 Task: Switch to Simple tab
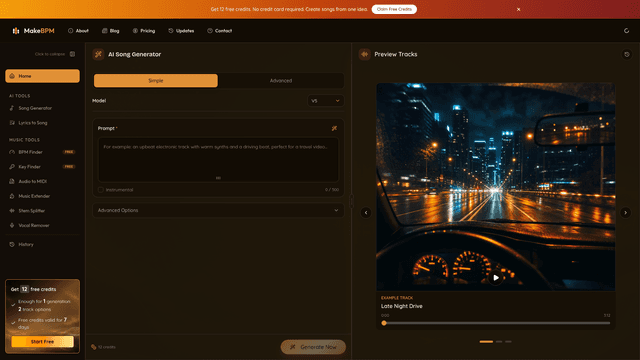[156, 80]
